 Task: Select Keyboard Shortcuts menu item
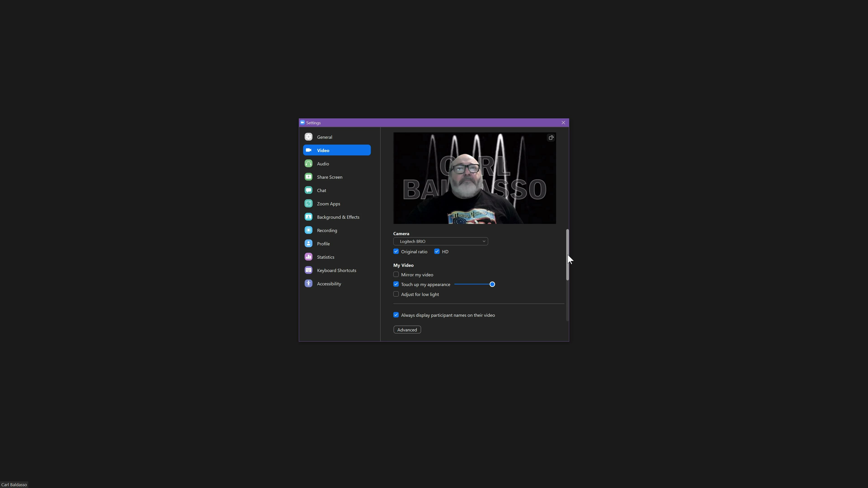pos(336,270)
